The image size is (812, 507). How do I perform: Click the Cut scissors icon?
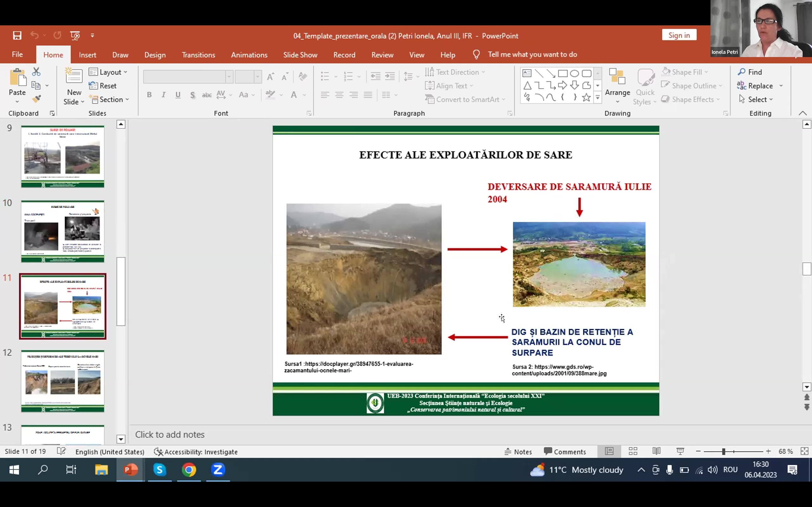pos(36,72)
